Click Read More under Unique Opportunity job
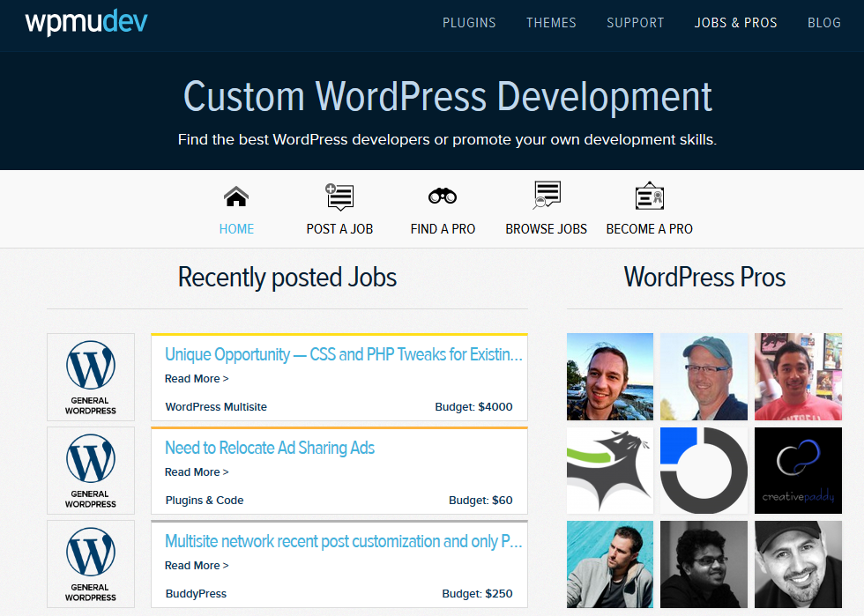864x616 pixels. point(196,379)
